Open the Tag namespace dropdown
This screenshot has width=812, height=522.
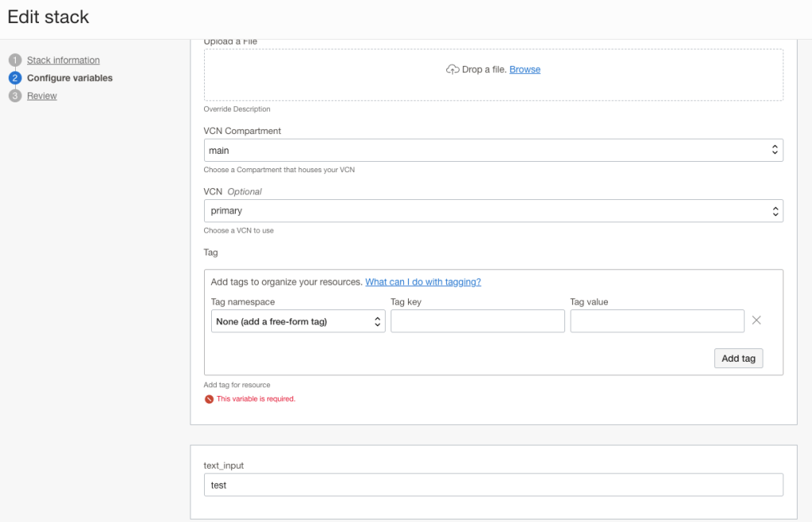(298, 320)
